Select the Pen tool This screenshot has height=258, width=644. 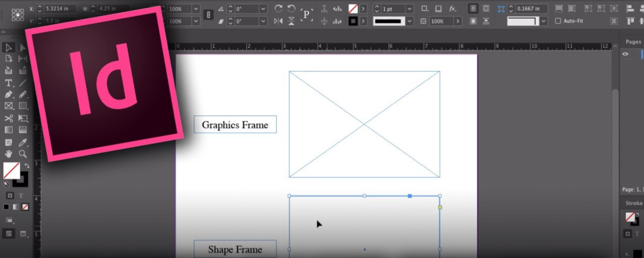point(8,94)
